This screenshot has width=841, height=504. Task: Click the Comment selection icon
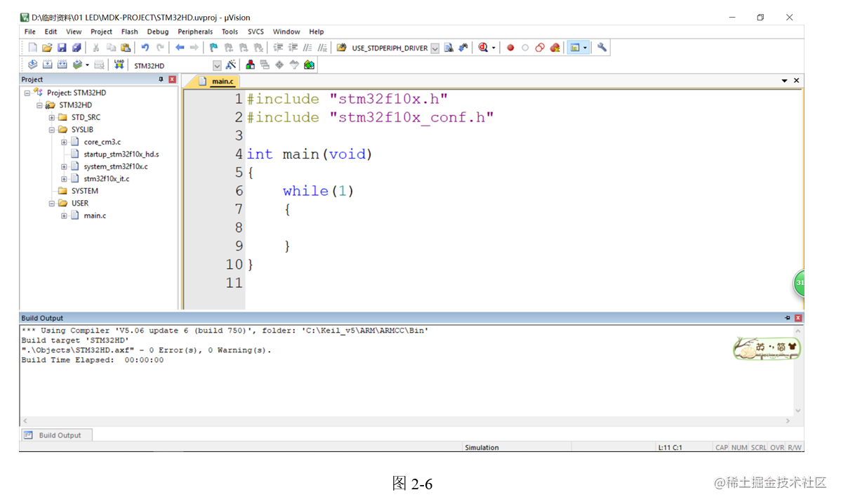[307, 48]
